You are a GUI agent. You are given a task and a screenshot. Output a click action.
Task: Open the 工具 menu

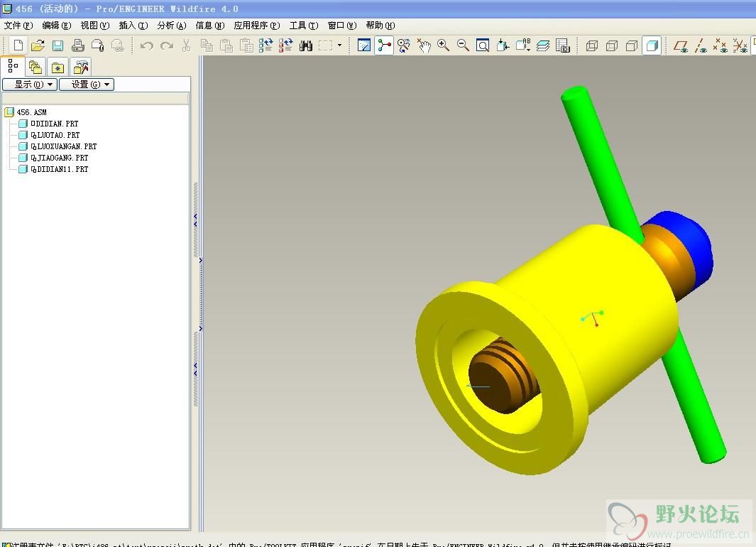(304, 26)
